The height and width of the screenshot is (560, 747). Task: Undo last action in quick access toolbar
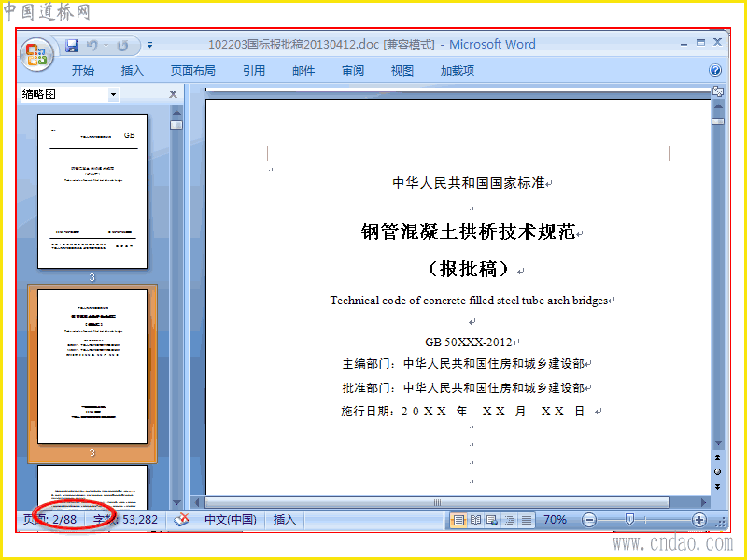[x=92, y=46]
